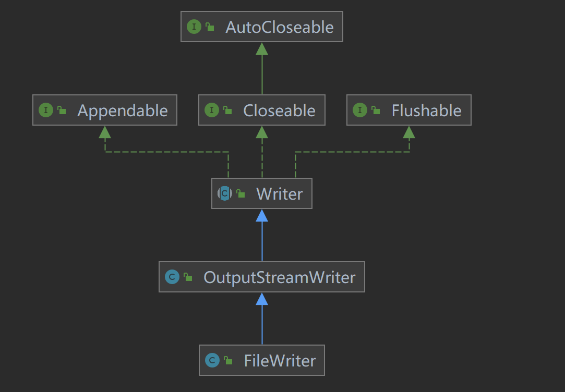Click the Appendable interface icon
The image size is (565, 392).
coord(46,110)
